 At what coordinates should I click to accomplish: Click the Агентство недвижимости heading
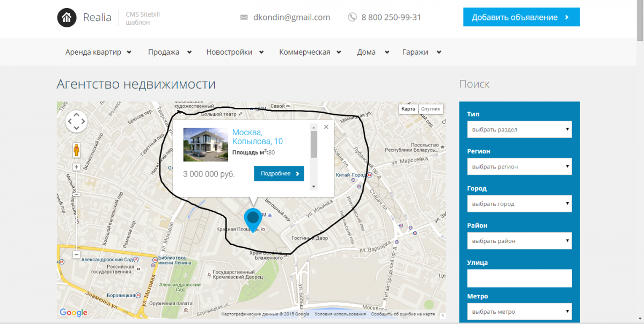click(136, 84)
